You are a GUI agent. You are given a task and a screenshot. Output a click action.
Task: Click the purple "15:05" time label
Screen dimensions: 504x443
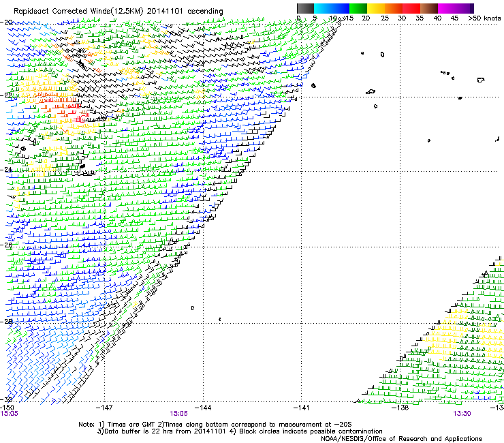point(10,414)
